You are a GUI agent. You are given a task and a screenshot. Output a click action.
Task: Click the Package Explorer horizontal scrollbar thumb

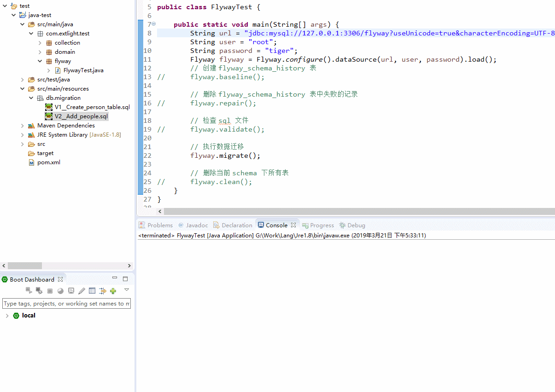point(25,266)
